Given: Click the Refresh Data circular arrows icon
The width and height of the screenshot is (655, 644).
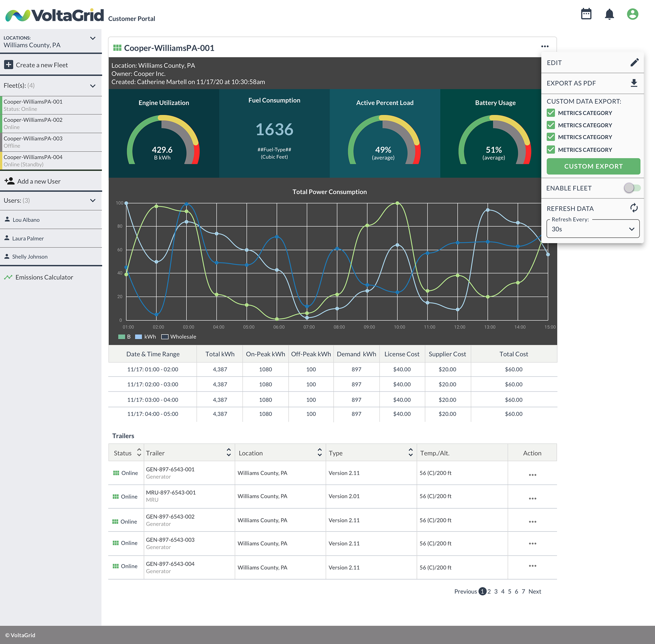Looking at the screenshot, I should (634, 208).
